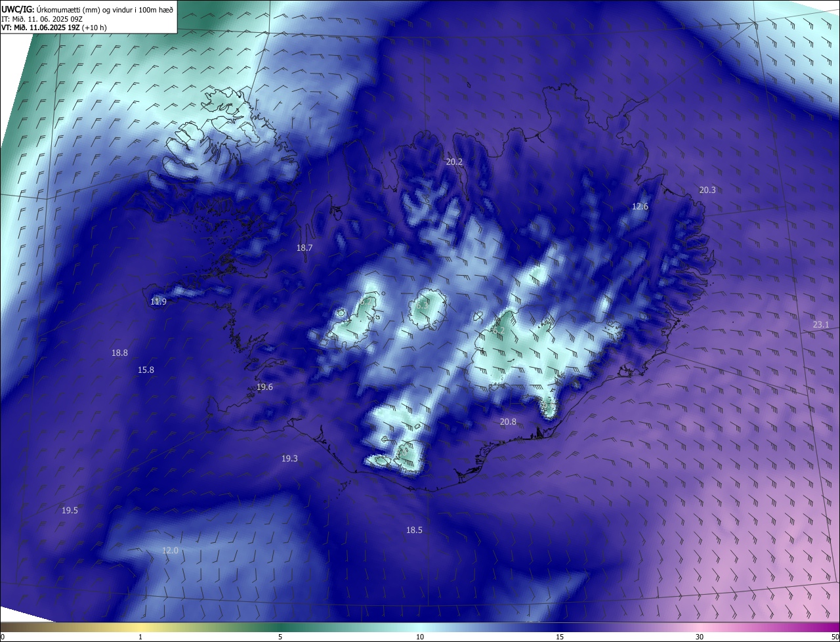Click the color scale tick label 50
The image size is (840, 642).
click(x=835, y=637)
